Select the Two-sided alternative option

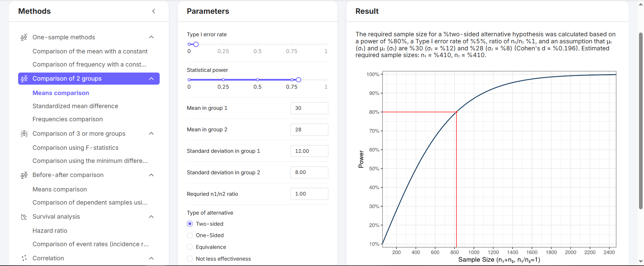190,224
